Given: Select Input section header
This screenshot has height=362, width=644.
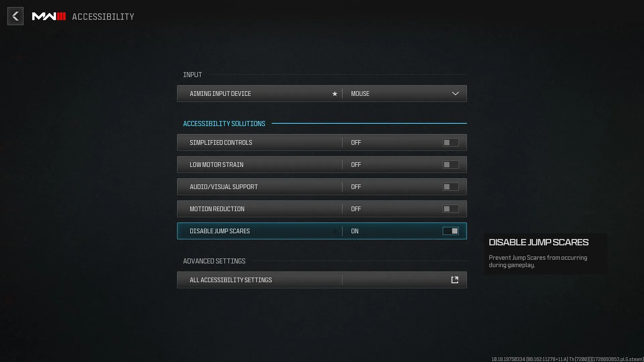Looking at the screenshot, I should click(193, 74).
